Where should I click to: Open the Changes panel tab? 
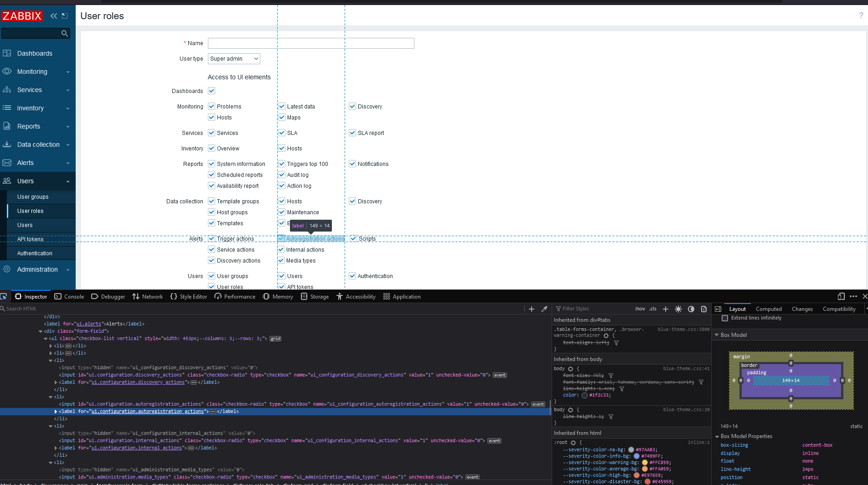[802, 309]
